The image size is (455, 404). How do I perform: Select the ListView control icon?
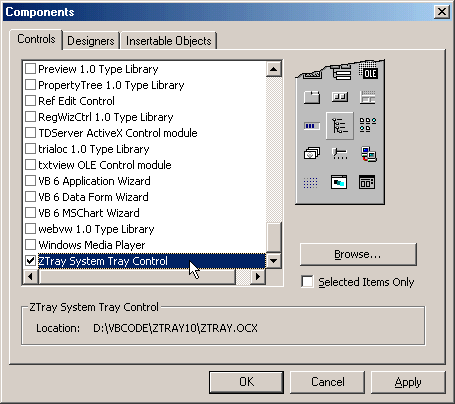pos(368,125)
